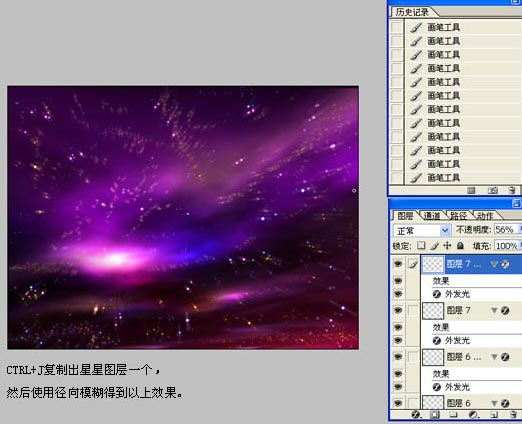522x424 pixels.
Task: Click the fx style icon on the 图层 6 copy row
Action: [505, 357]
